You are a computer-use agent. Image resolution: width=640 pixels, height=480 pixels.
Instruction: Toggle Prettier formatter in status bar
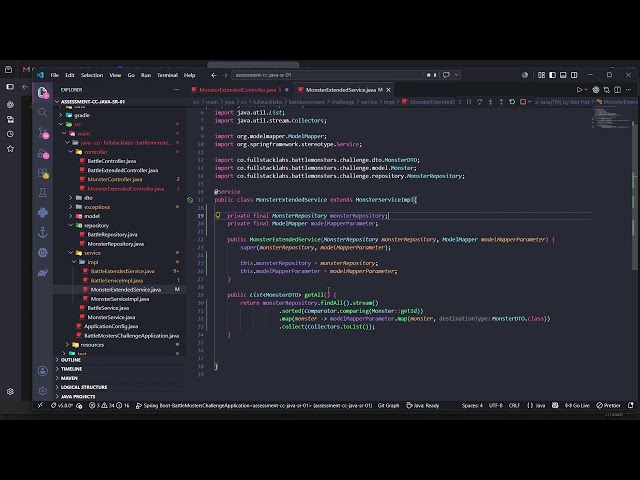click(609, 405)
